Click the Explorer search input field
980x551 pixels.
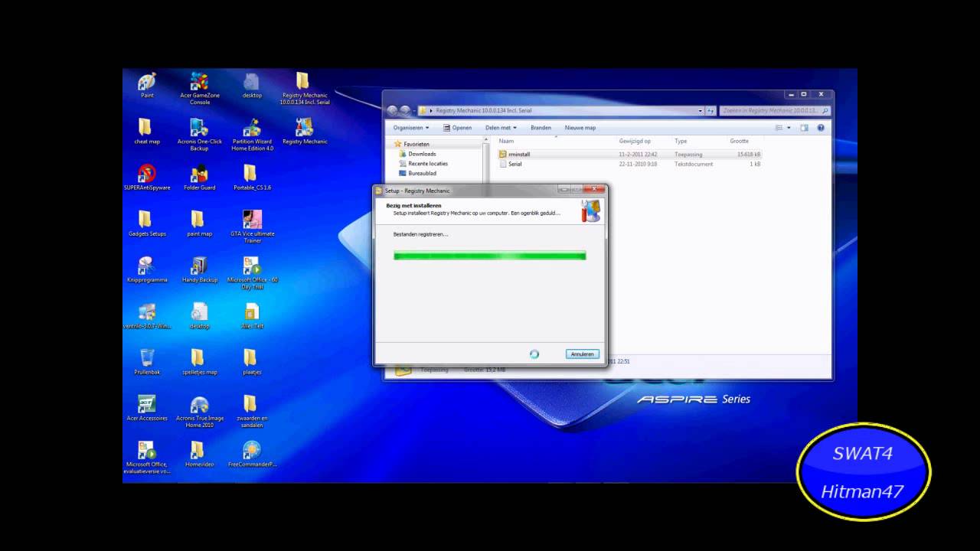tap(775, 110)
